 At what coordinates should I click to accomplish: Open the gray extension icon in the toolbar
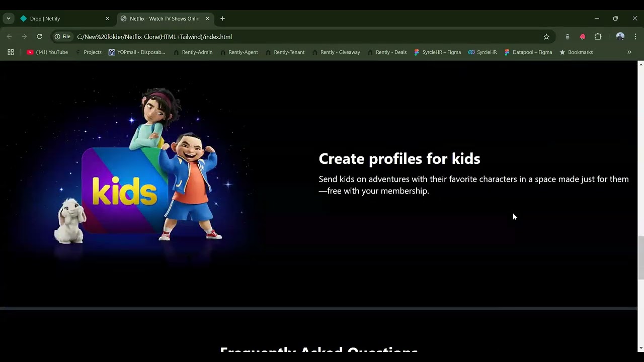click(568, 37)
